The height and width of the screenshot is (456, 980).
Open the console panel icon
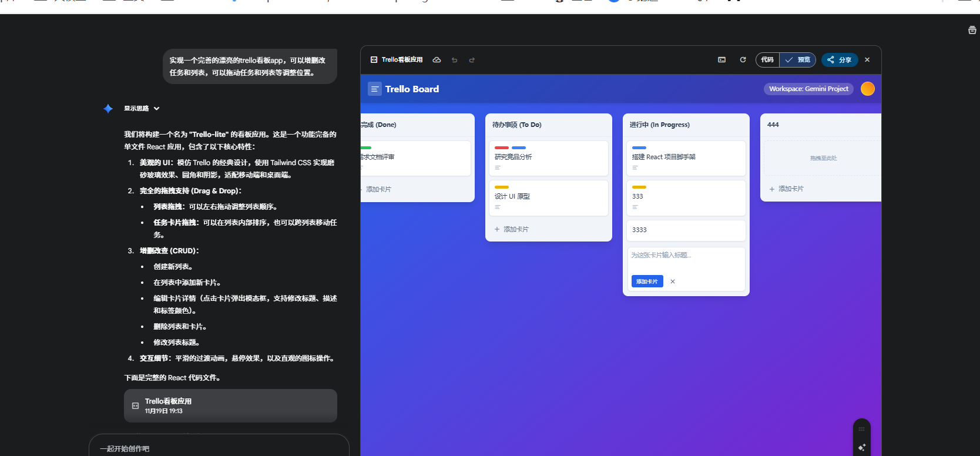[x=721, y=60]
